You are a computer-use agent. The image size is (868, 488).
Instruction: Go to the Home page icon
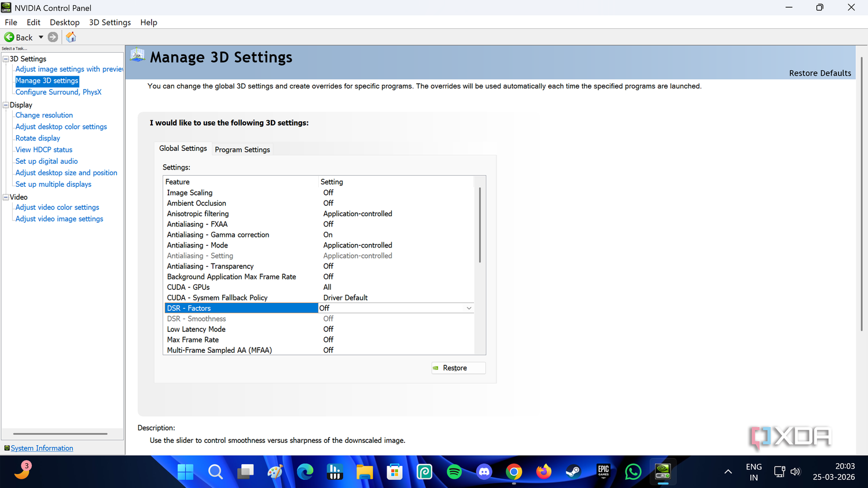pos(71,37)
